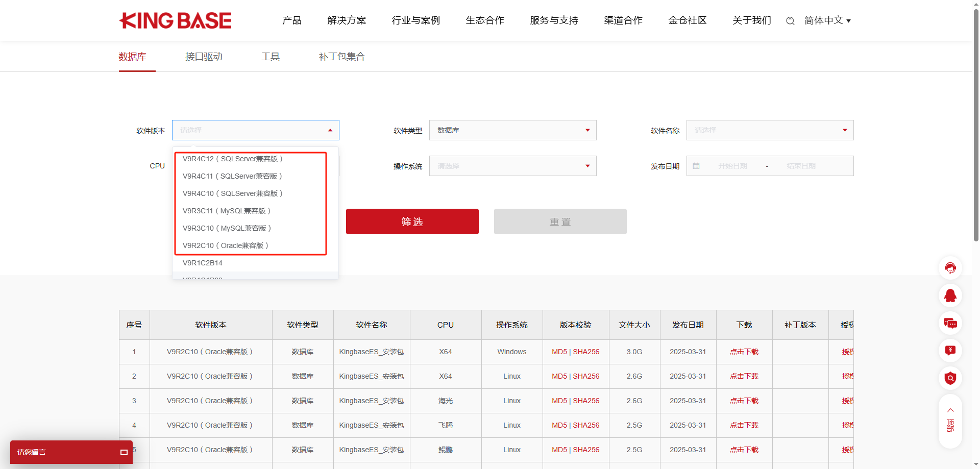This screenshot has height=469, width=980.
Task: Click the search magnifier in header
Action: pos(790,21)
